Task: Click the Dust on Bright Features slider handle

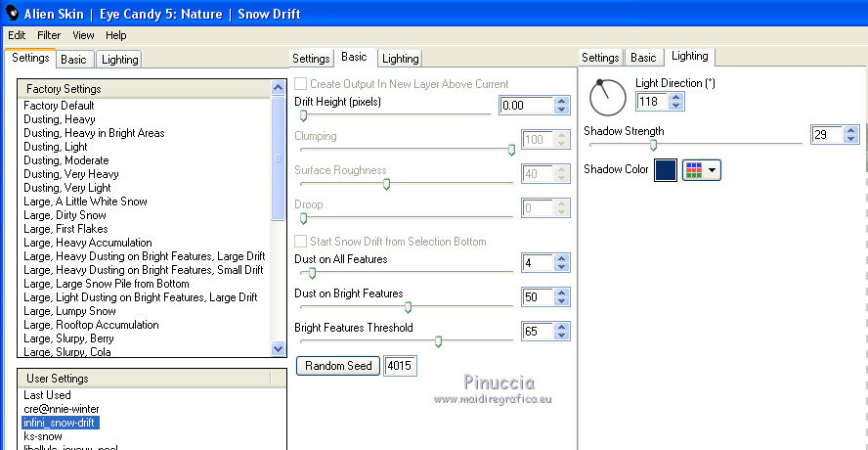Action: (x=408, y=307)
